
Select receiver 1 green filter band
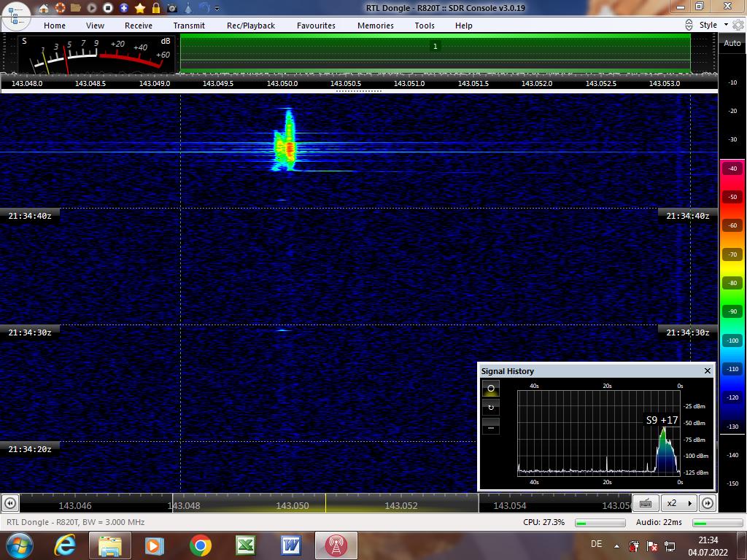[435, 52]
